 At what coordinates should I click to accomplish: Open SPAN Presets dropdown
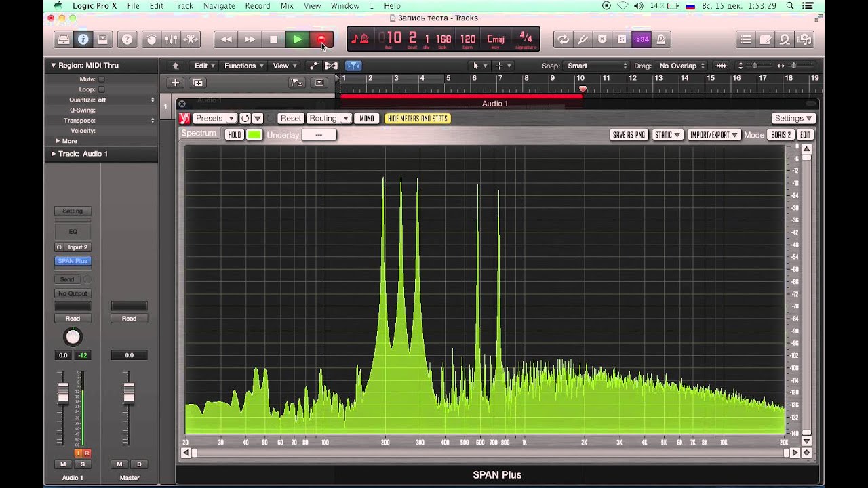[215, 119]
